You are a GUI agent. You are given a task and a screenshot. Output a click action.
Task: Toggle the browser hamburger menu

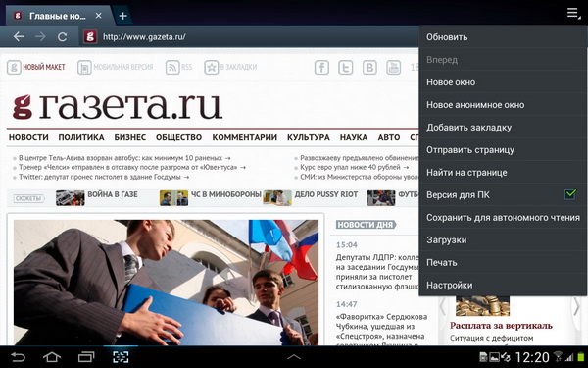[x=572, y=13]
